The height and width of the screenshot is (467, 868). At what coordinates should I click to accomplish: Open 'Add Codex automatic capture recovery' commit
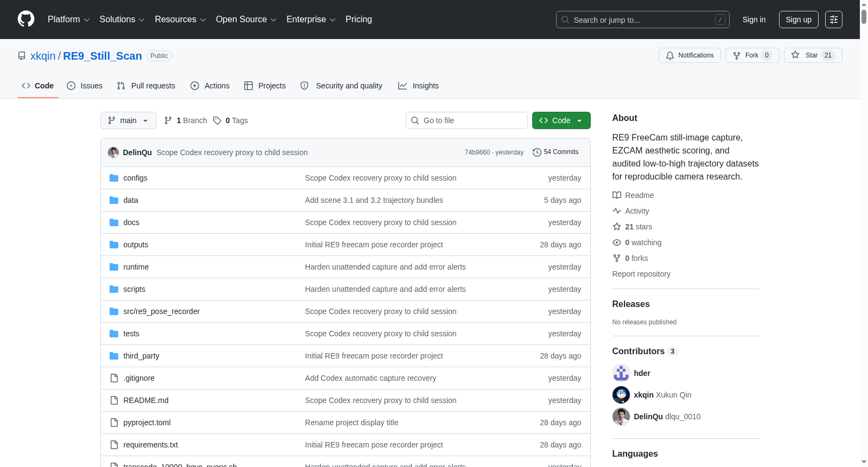[x=371, y=378]
